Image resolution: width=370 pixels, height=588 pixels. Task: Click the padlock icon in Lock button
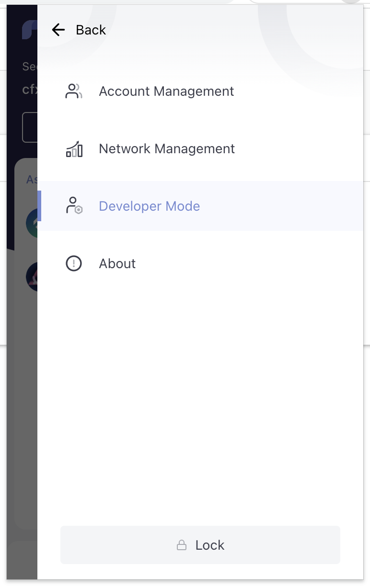pos(182,545)
